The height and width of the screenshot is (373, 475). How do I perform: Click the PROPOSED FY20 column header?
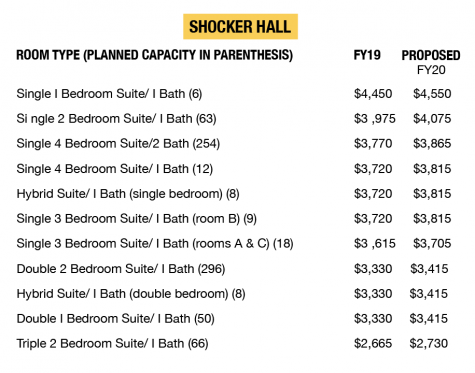coord(431,62)
